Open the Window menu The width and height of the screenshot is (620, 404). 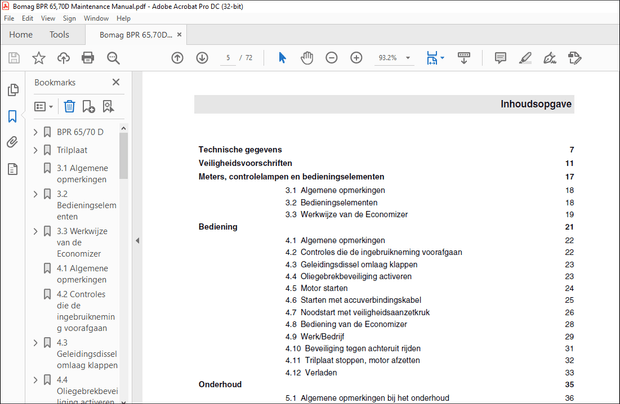(x=96, y=18)
